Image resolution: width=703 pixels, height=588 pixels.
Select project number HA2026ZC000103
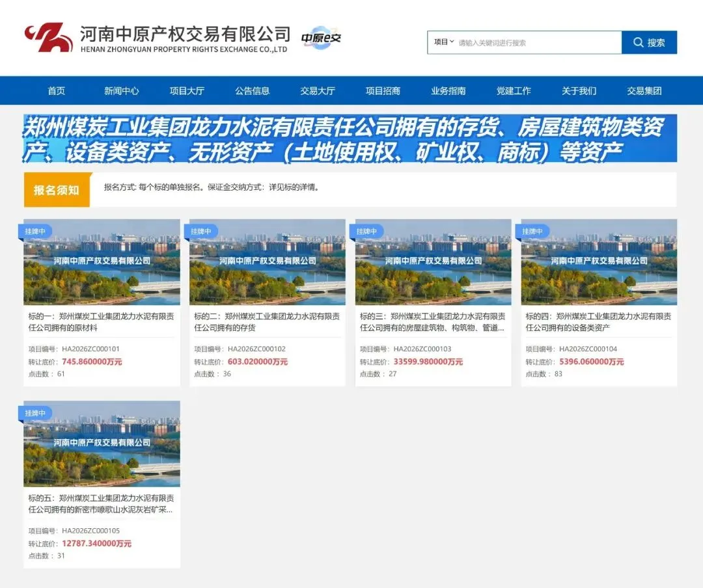pos(422,349)
